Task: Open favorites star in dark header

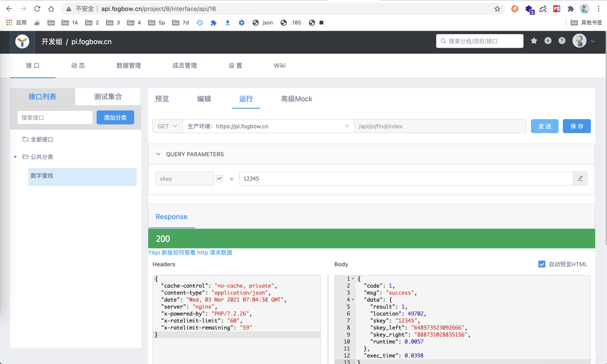Action: pyautogui.click(x=534, y=41)
